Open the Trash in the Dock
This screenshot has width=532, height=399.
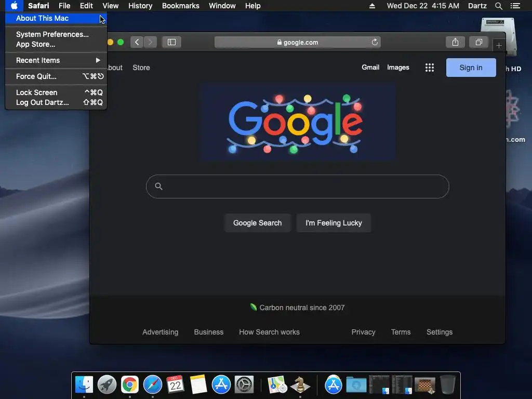[447, 385]
